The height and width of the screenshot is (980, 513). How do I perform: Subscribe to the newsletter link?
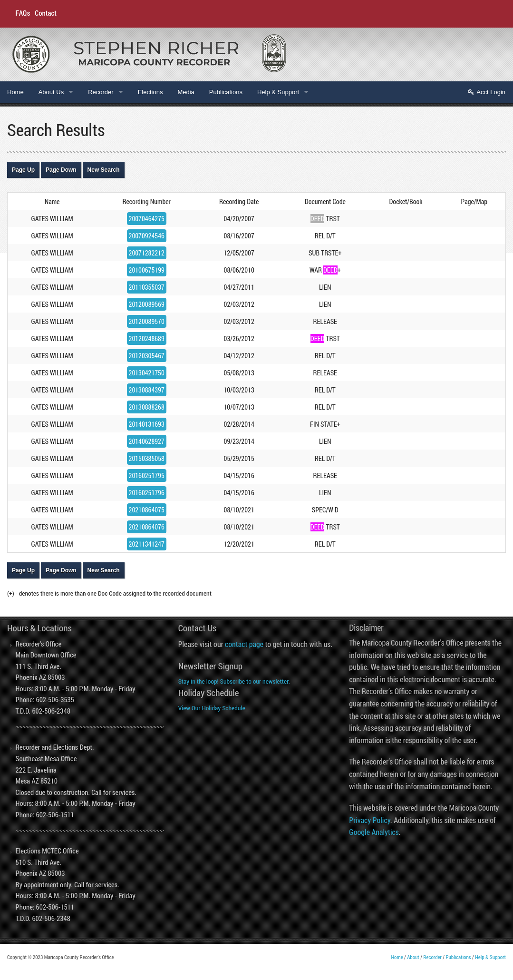pos(234,682)
